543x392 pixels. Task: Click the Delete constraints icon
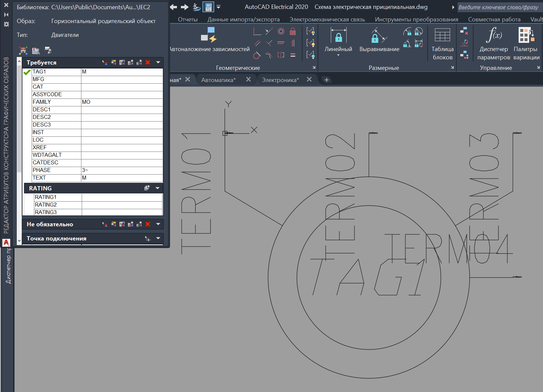pyautogui.click(x=464, y=31)
